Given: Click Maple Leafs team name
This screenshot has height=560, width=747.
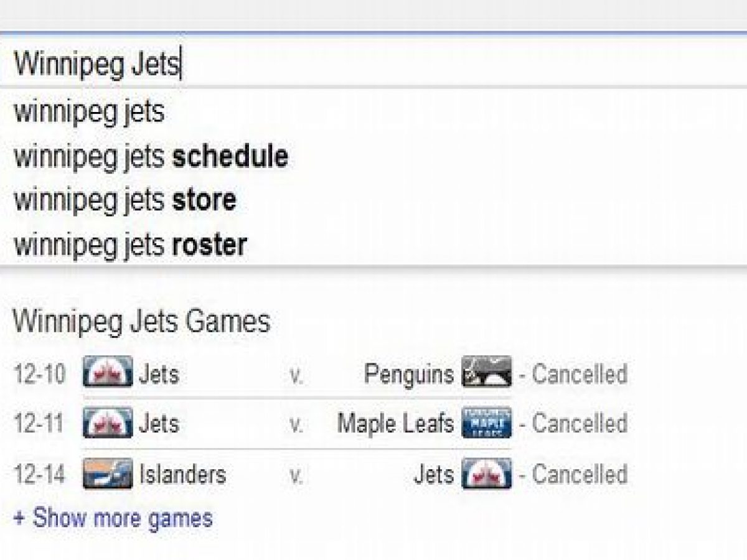Looking at the screenshot, I should tap(395, 424).
